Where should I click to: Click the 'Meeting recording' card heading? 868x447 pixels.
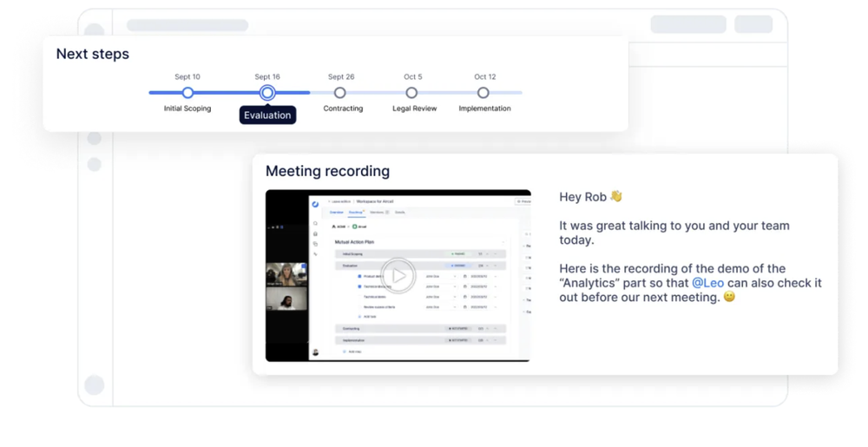(x=328, y=171)
